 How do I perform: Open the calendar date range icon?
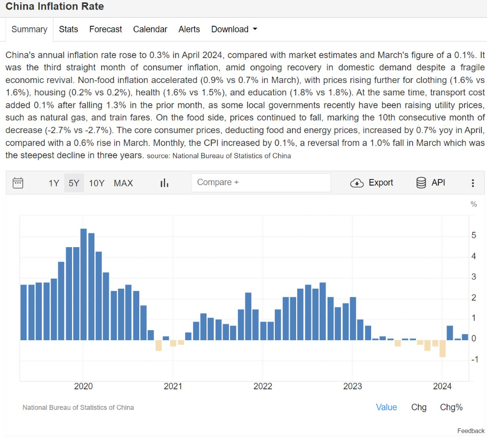(18, 183)
